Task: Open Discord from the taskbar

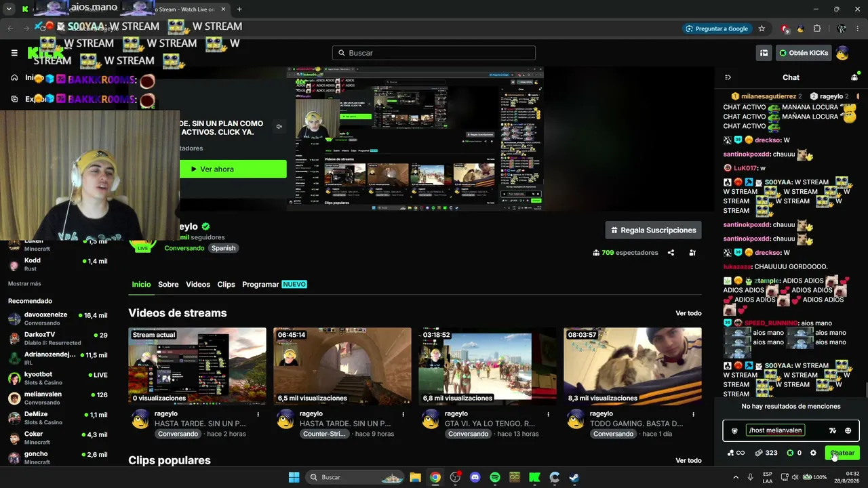Action: pos(475,477)
